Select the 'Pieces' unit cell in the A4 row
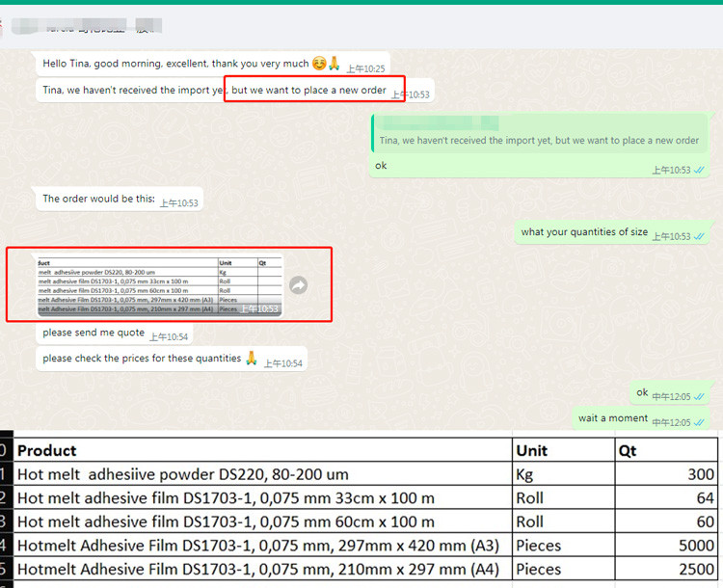Screen dimensions: 723x588 [564, 569]
